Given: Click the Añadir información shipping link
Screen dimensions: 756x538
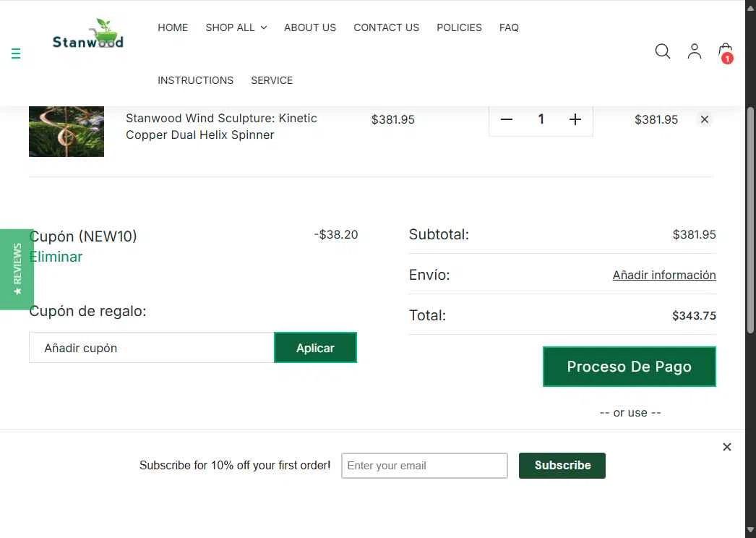Looking at the screenshot, I should pos(664,275).
